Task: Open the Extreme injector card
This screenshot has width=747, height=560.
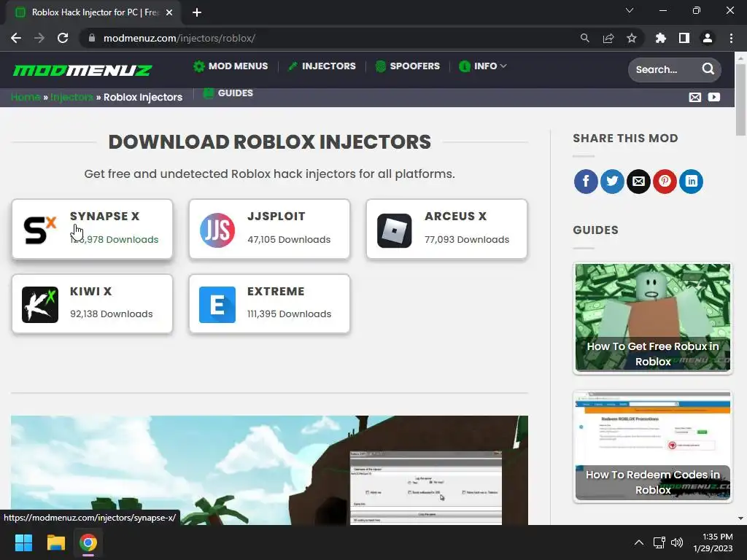Action: [269, 304]
